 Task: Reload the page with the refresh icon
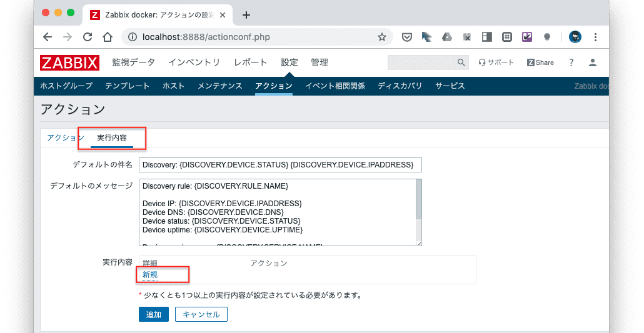(88, 37)
